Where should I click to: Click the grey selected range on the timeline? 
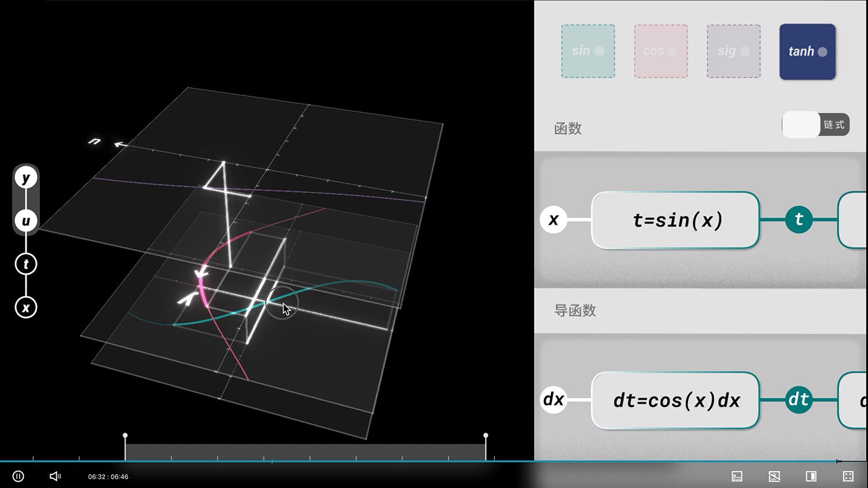click(306, 452)
